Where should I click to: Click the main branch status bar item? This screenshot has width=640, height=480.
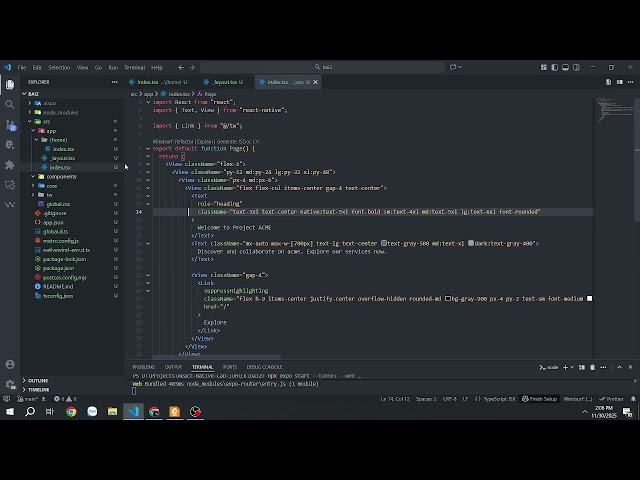(x=27, y=399)
